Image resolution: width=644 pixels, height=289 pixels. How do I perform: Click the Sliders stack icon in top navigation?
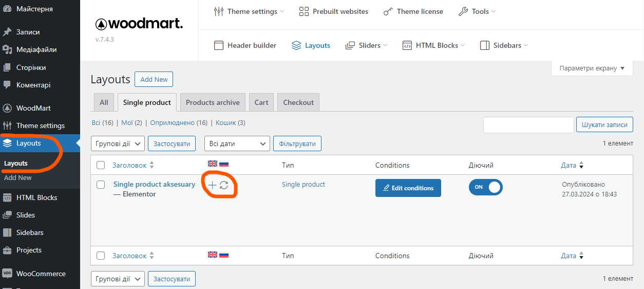[350, 45]
